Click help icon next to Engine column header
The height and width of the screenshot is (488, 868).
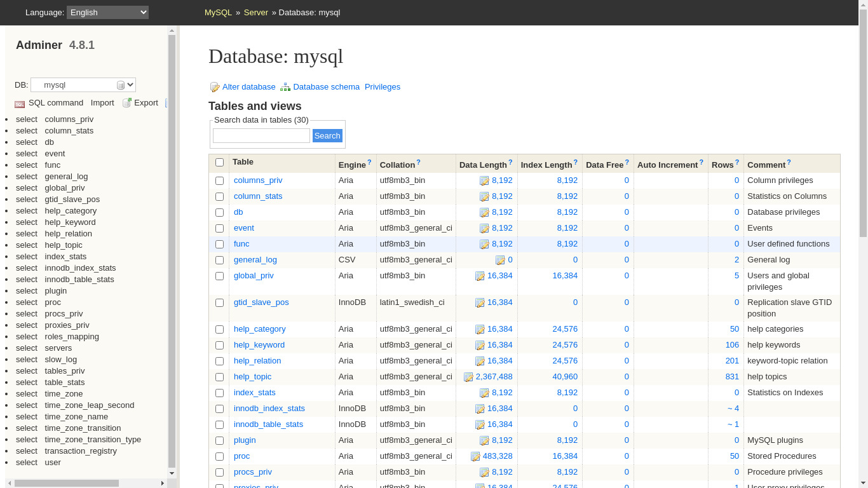click(369, 163)
